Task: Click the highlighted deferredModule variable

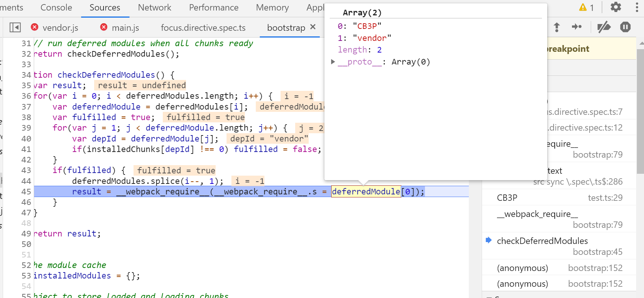Action: (366, 192)
